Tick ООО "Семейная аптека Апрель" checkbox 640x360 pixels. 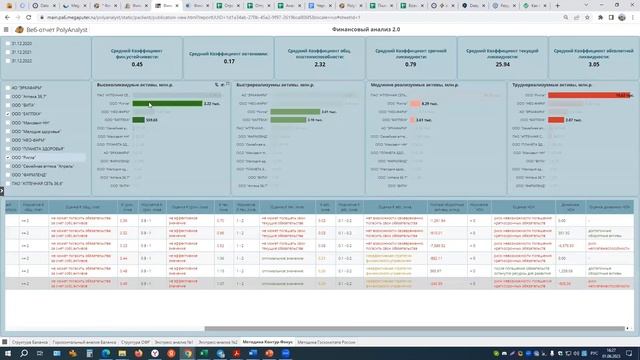[8, 166]
